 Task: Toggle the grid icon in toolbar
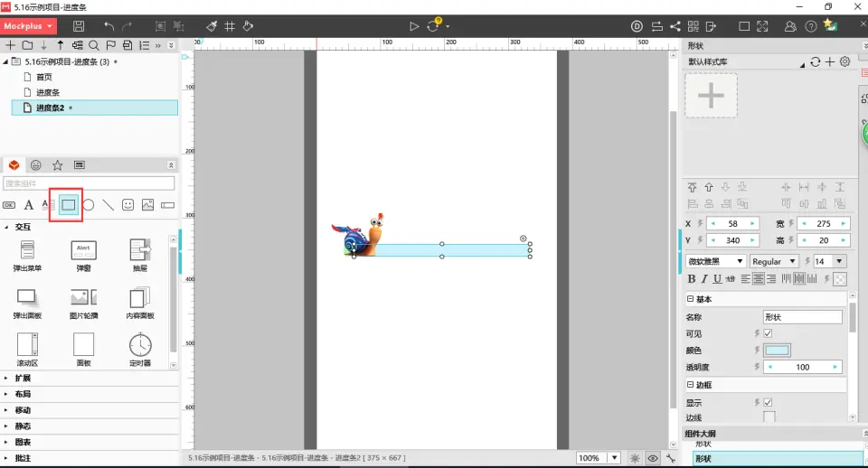[x=230, y=26]
